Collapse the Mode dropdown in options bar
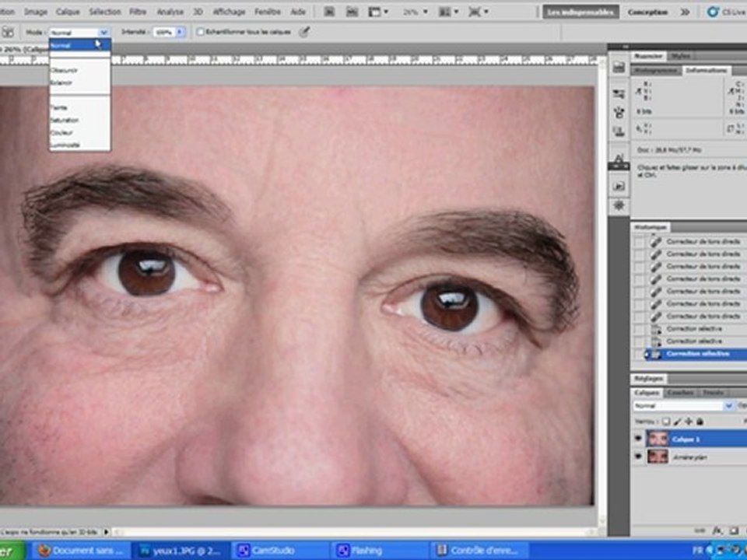The height and width of the screenshot is (560, 747). [103, 33]
